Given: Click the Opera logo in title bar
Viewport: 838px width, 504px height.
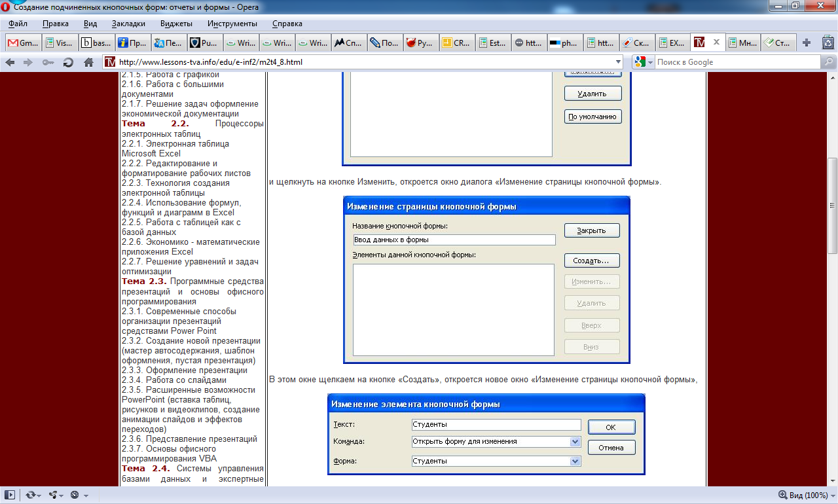Looking at the screenshot, I should pyautogui.click(x=6, y=7).
